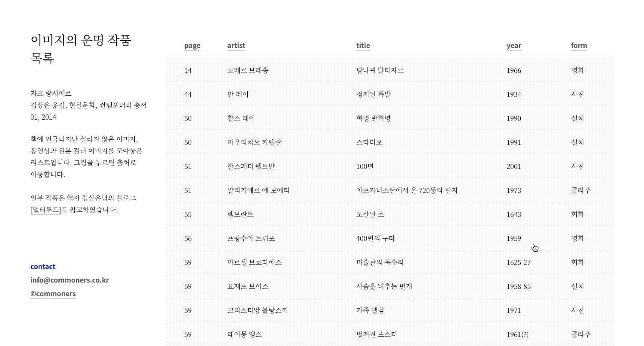Sort table by title column header

point(363,46)
